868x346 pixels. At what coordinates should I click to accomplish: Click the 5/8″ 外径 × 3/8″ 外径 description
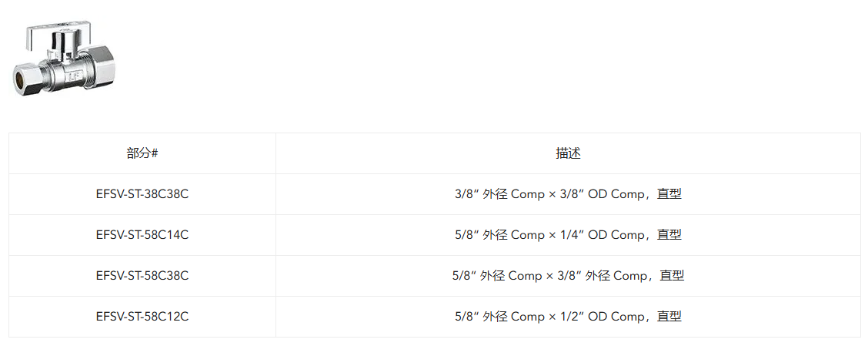pos(568,276)
